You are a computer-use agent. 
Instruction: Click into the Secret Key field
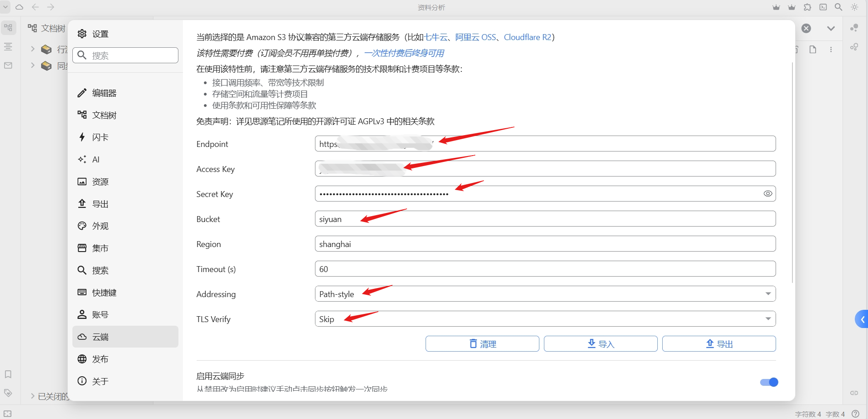click(x=545, y=194)
